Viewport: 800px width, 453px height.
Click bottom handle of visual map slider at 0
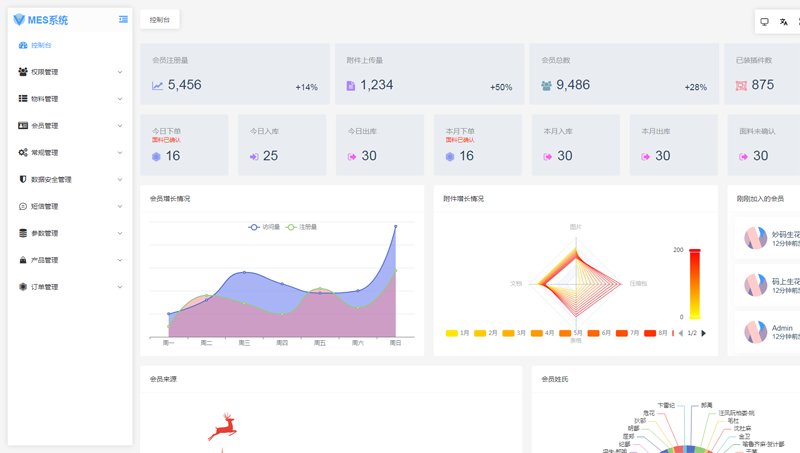pos(695,317)
